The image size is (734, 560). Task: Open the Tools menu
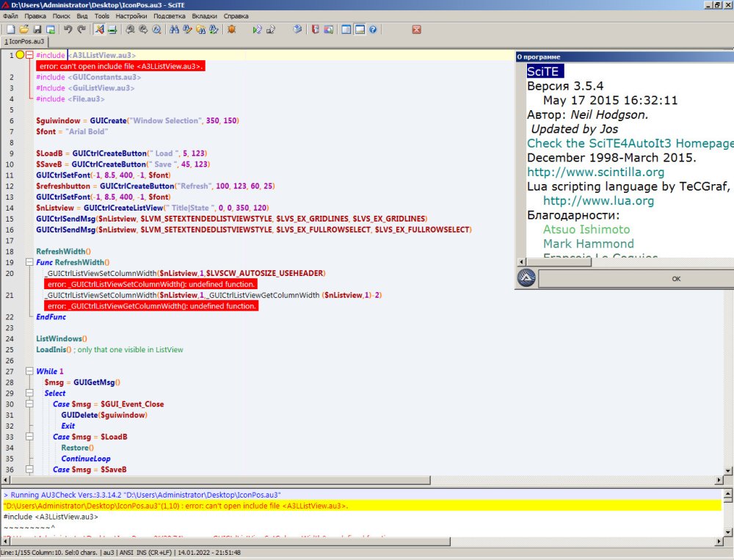(x=101, y=16)
